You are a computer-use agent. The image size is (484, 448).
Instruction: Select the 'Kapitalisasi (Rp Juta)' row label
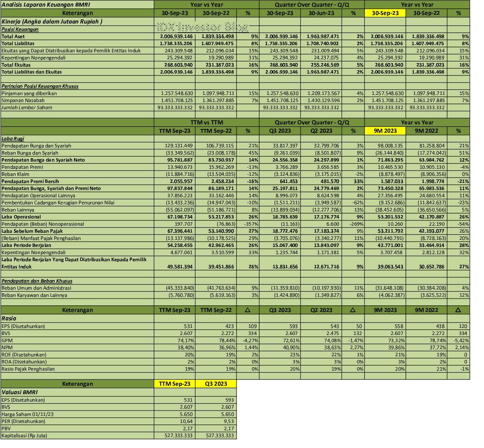pos(24,435)
